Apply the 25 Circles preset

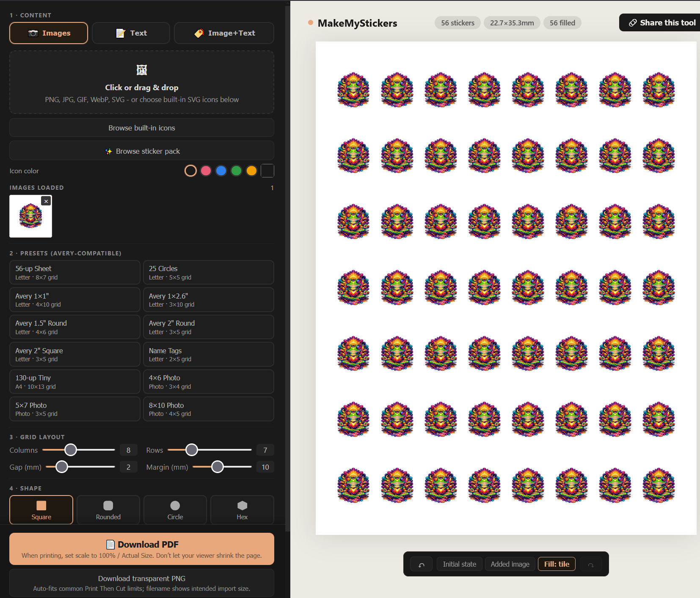tap(209, 272)
